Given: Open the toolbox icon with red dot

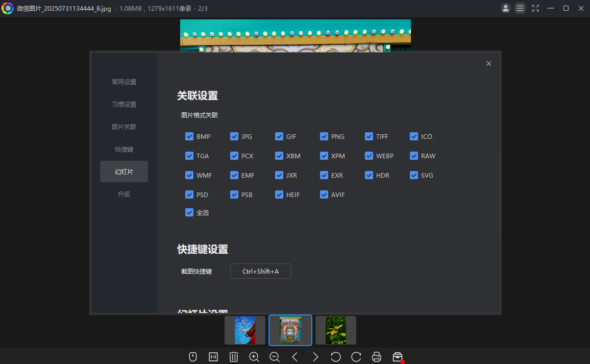Looking at the screenshot, I should 398,357.
